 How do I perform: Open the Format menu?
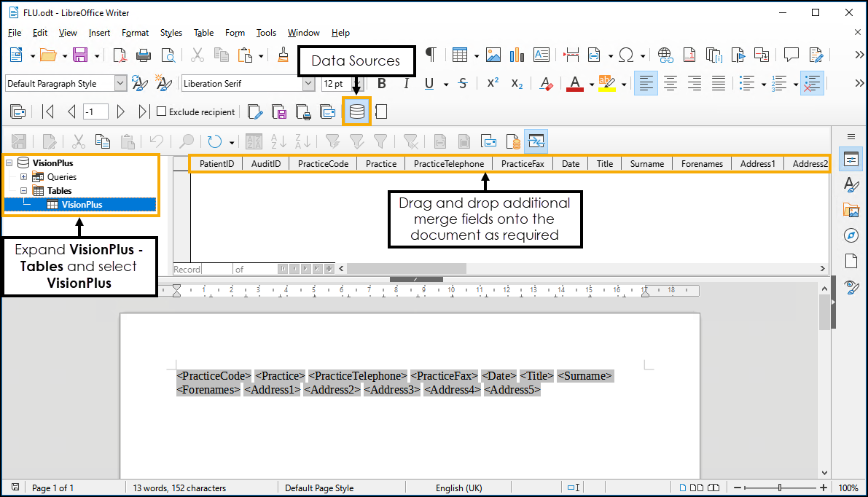(x=135, y=33)
